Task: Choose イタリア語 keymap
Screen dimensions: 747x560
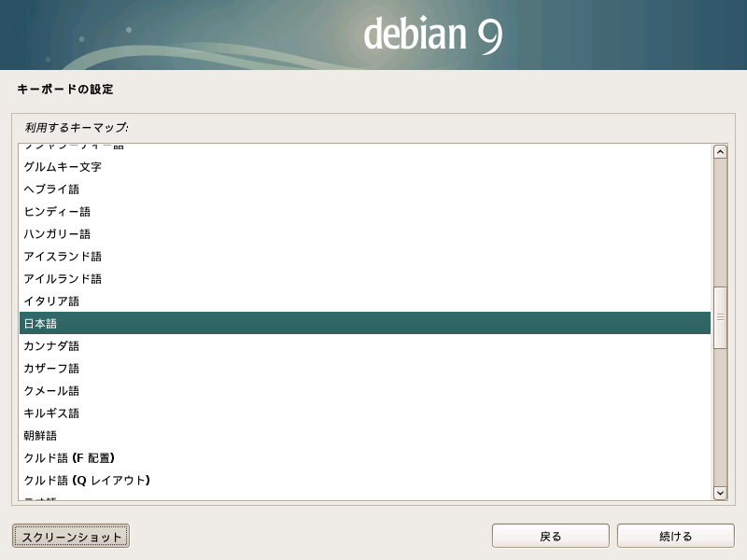Action: (51, 301)
